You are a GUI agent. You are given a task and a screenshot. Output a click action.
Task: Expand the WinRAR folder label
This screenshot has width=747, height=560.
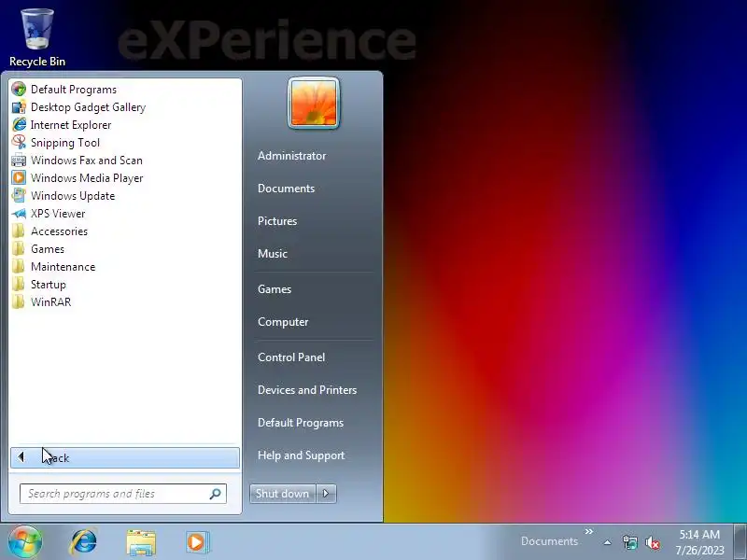click(x=51, y=302)
